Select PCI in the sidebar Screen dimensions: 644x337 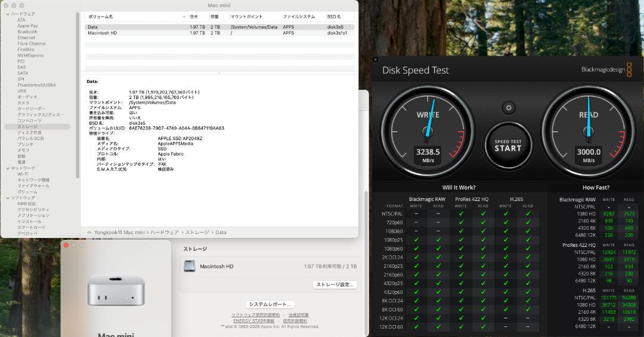(x=21, y=61)
